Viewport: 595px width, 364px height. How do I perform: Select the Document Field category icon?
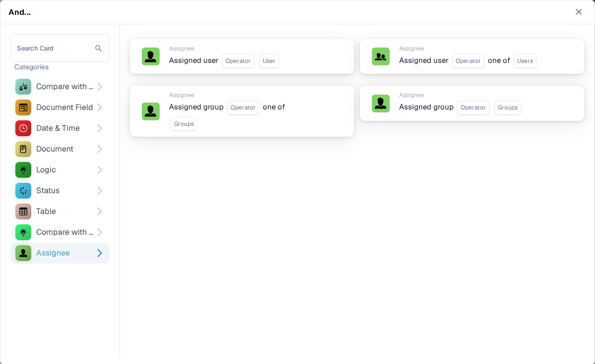[23, 107]
